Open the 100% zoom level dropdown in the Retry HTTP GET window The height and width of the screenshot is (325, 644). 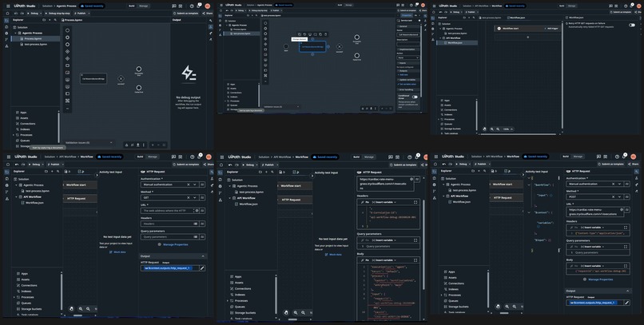pos(508,129)
